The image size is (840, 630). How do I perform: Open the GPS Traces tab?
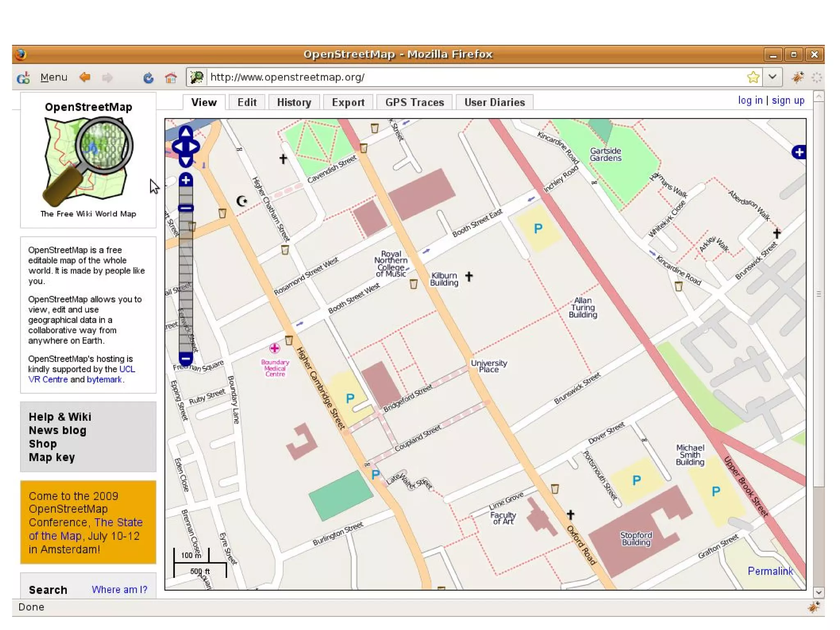tap(415, 102)
